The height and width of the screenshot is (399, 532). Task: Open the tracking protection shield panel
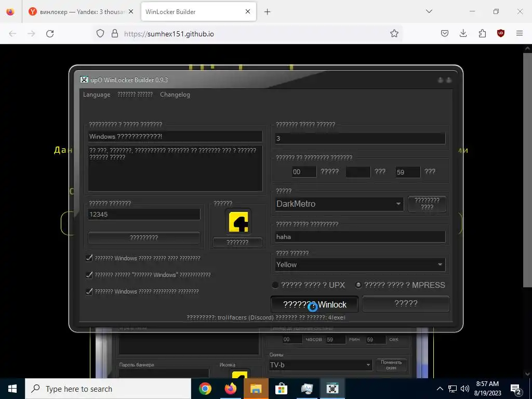[x=100, y=33]
